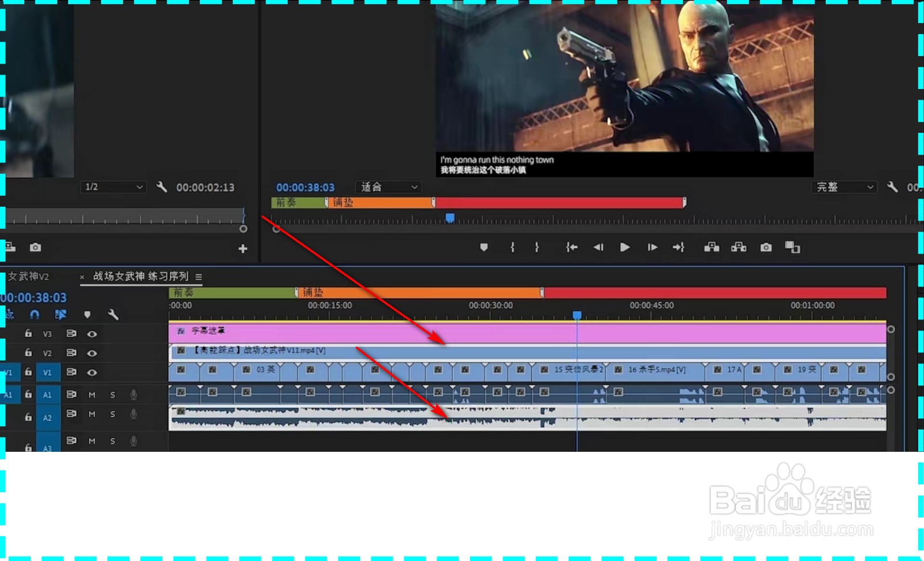924x561 pixels.
Task: Target track A1 header button
Action: coord(47,395)
